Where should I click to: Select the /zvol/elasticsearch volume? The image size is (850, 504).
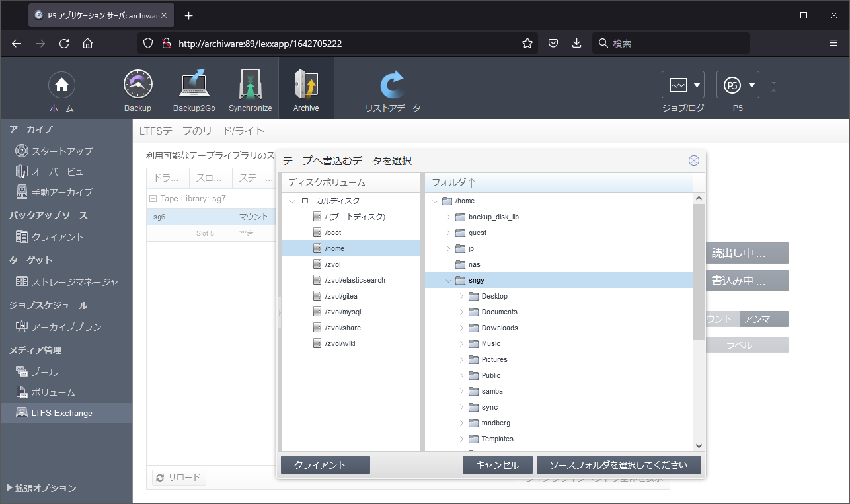(x=351, y=280)
